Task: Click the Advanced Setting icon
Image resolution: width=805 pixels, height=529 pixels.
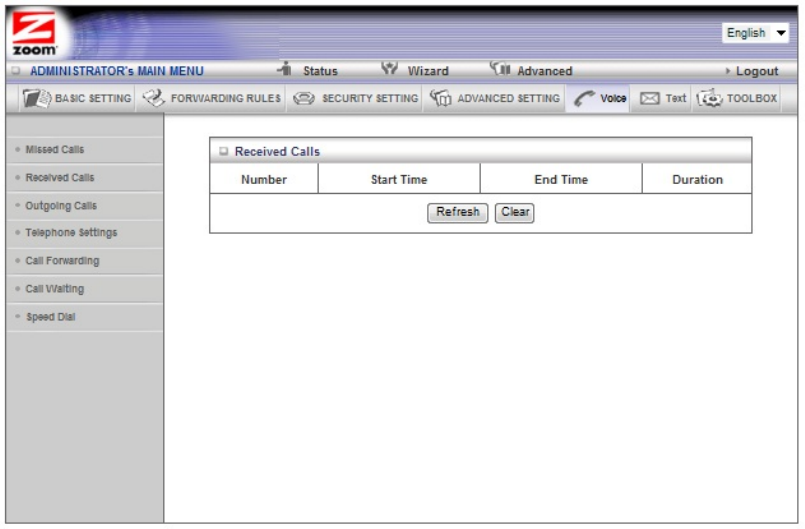Action: click(440, 98)
